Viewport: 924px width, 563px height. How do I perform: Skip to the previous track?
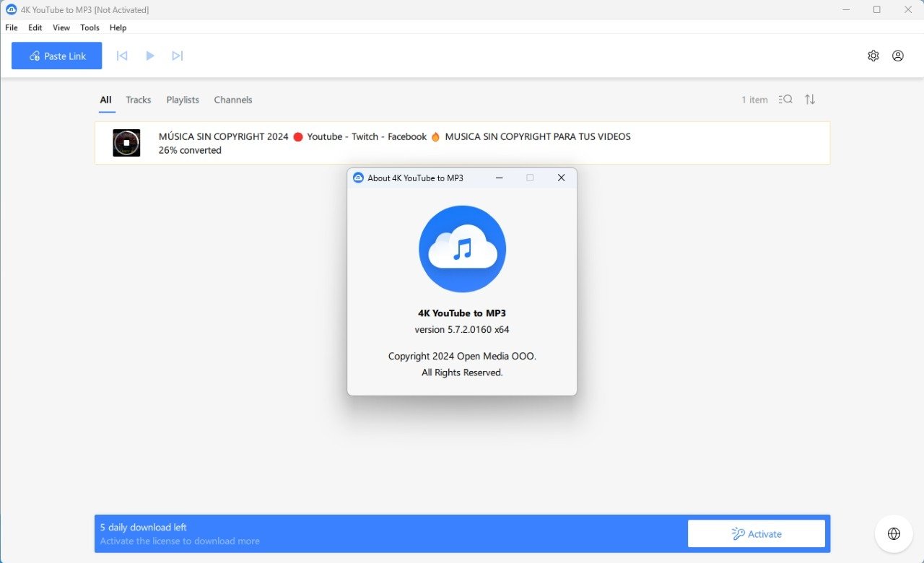pyautogui.click(x=122, y=56)
